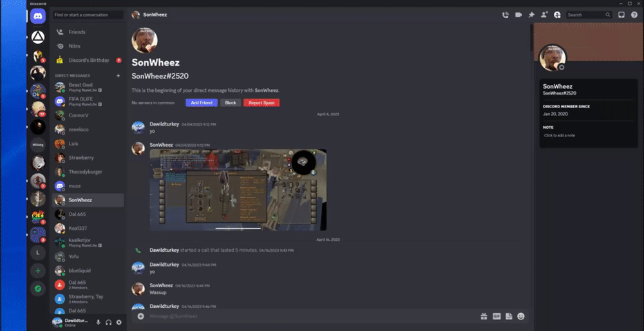Click the Report Spam button

pos(261,102)
